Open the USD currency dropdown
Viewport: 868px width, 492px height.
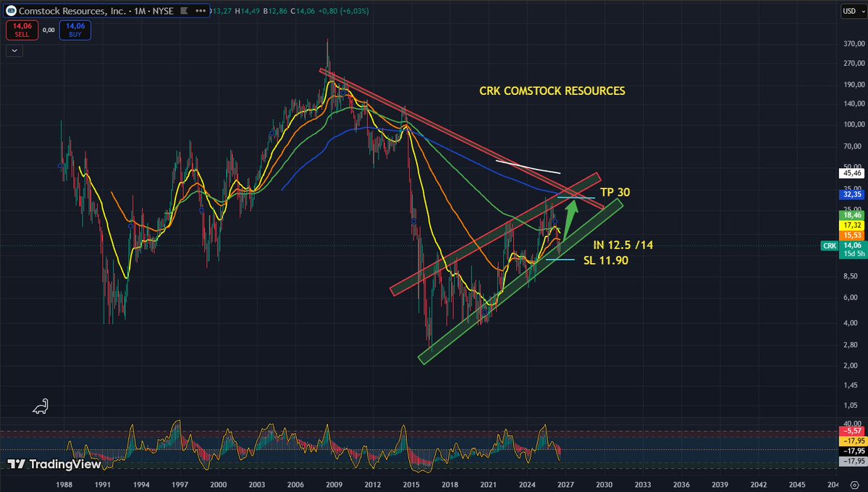(x=853, y=11)
